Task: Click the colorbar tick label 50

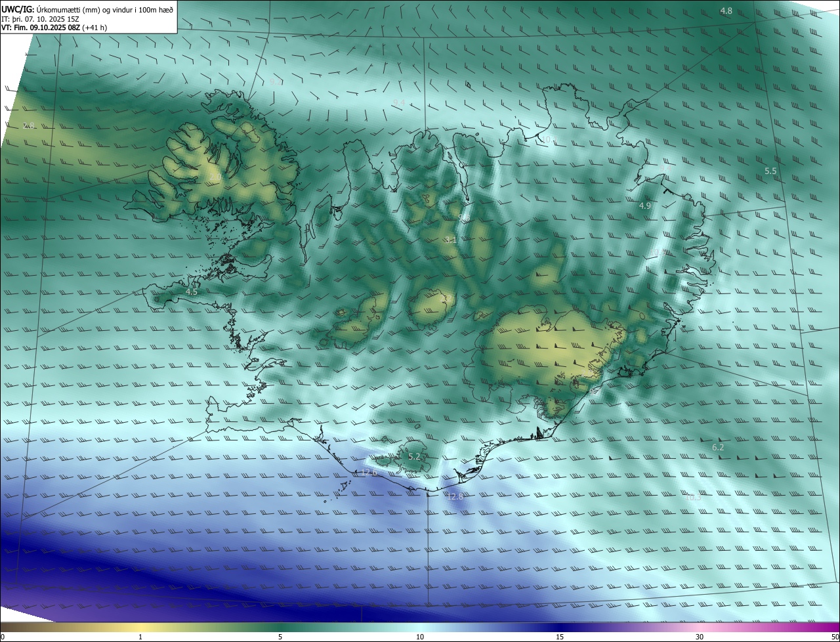Action: pyautogui.click(x=835, y=637)
